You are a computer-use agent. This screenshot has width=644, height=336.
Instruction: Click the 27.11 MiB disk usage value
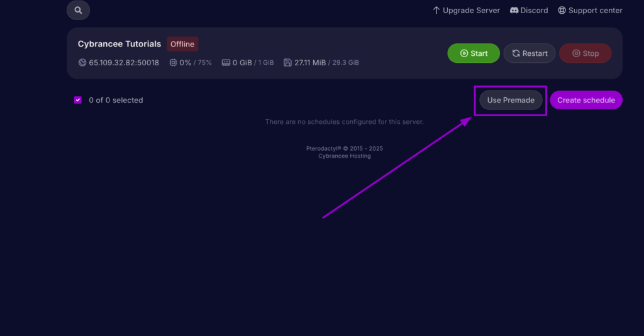[x=310, y=63]
